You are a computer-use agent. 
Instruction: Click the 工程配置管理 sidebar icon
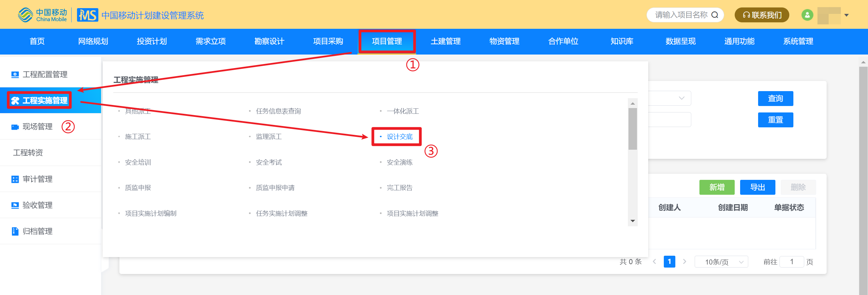[15, 75]
